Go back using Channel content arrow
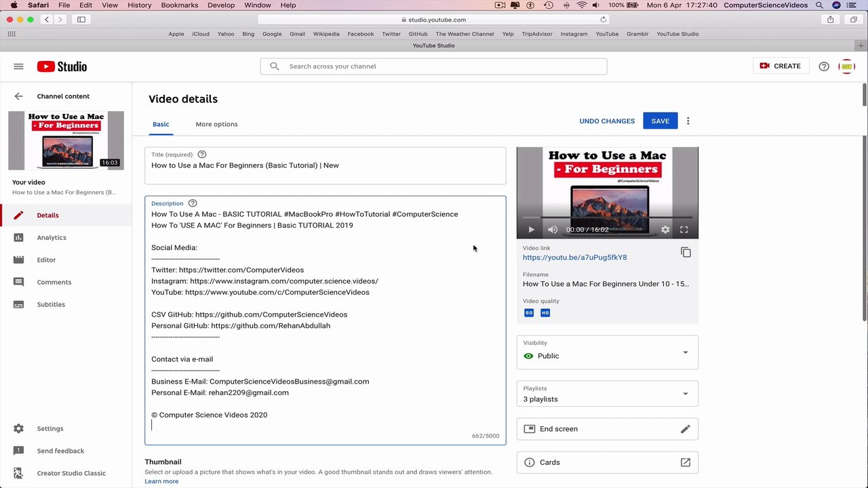 [x=18, y=96]
